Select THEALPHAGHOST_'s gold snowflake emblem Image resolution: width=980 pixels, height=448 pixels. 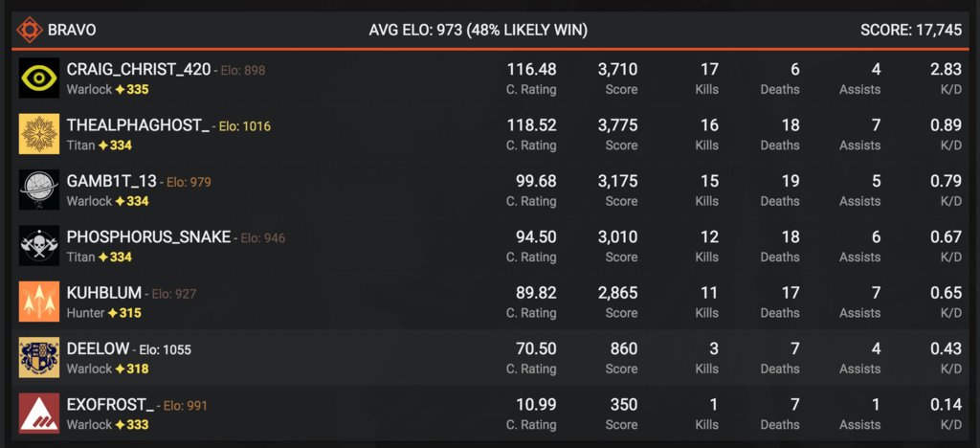pos(38,134)
